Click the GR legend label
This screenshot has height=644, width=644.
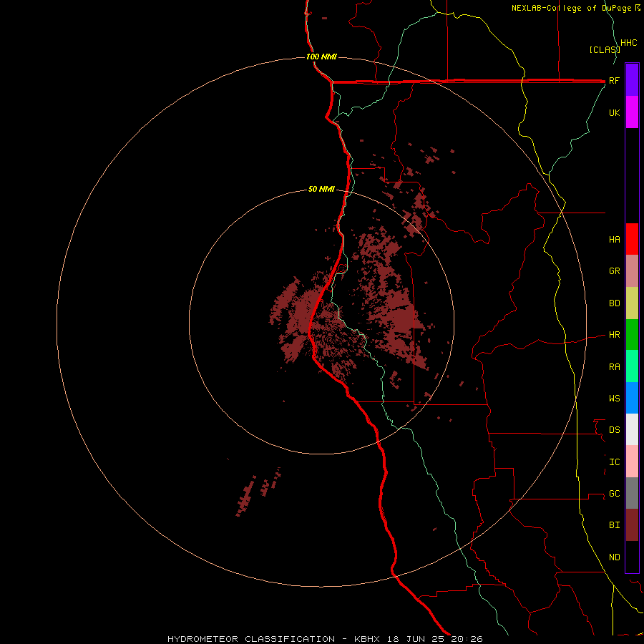615,271
